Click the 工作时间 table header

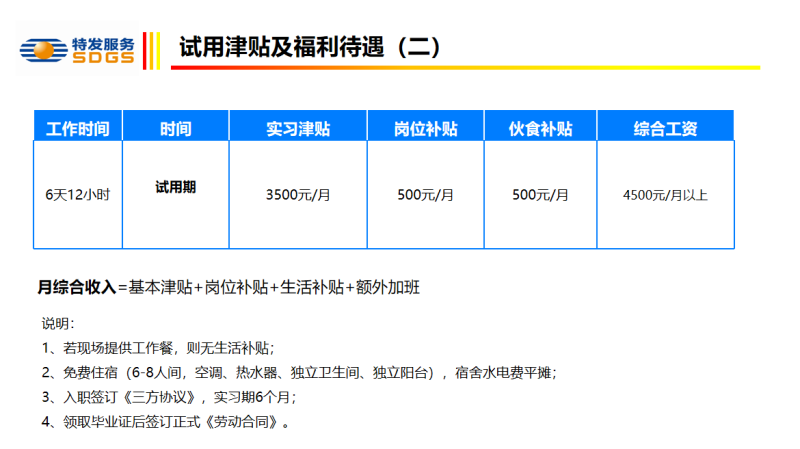tap(78, 128)
